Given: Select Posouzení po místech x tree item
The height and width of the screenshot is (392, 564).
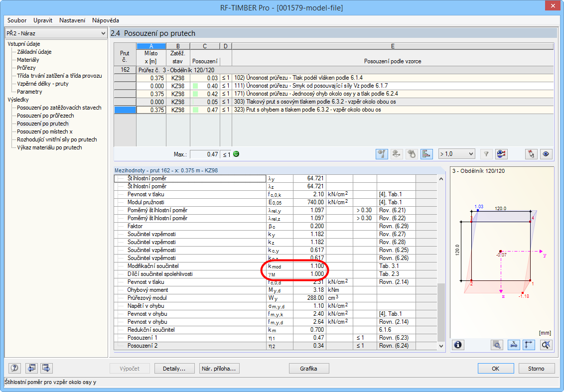Looking at the screenshot, I should [x=45, y=131].
